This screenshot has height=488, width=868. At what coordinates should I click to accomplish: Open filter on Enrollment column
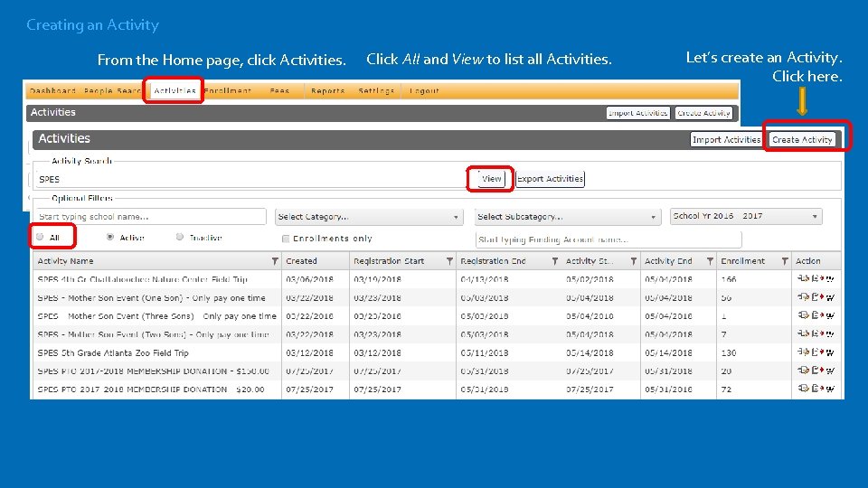click(785, 261)
